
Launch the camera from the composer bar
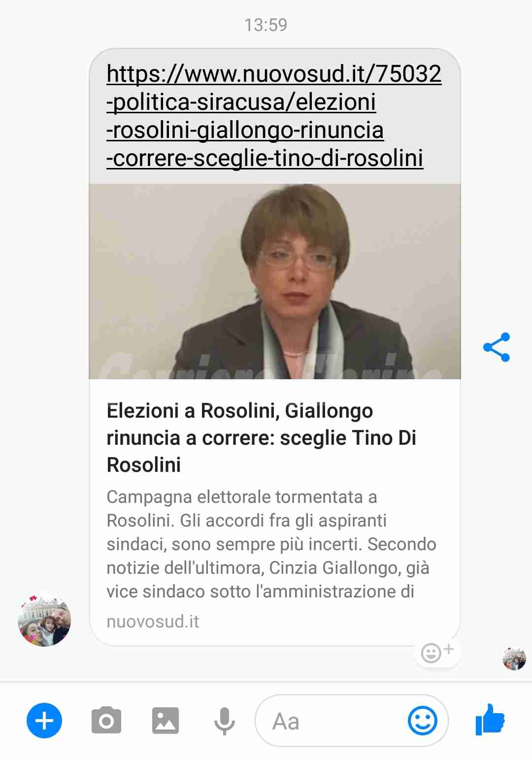point(106,721)
